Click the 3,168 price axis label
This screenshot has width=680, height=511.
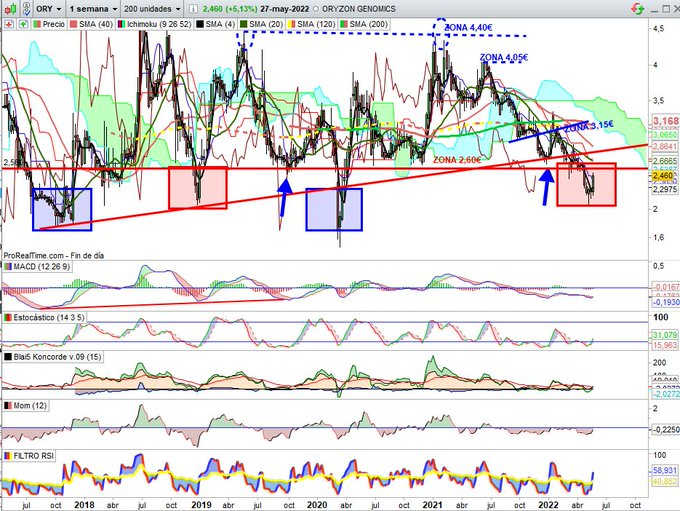(x=665, y=121)
